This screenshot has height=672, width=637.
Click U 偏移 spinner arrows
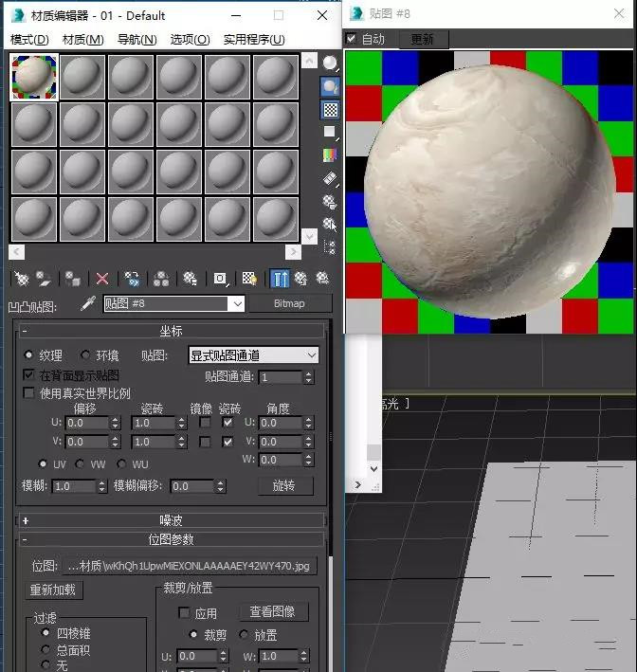coord(115,423)
